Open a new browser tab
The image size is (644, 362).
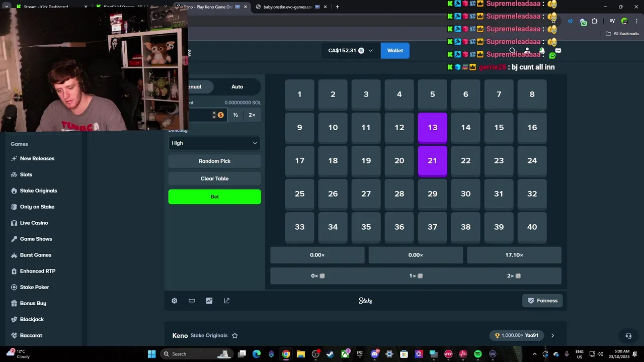pos(337,7)
